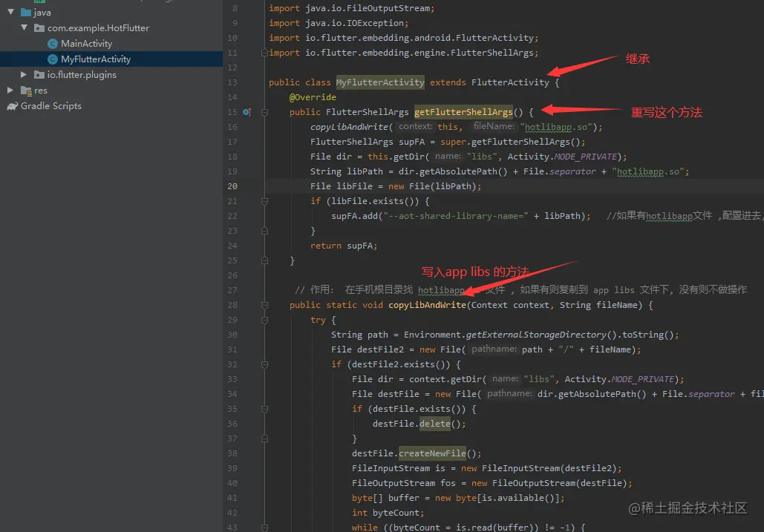
Task: Select io.flutter.plugins tree node
Action: point(82,75)
